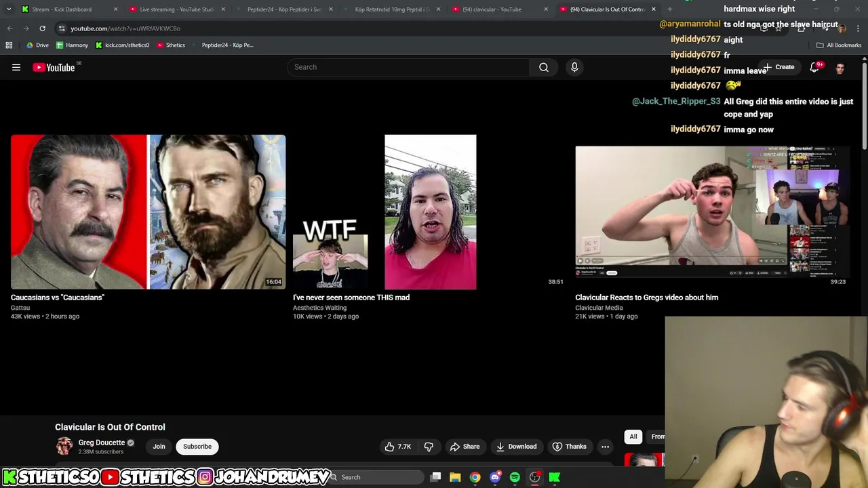
Task: Click the Thanks button
Action: [569, 447]
